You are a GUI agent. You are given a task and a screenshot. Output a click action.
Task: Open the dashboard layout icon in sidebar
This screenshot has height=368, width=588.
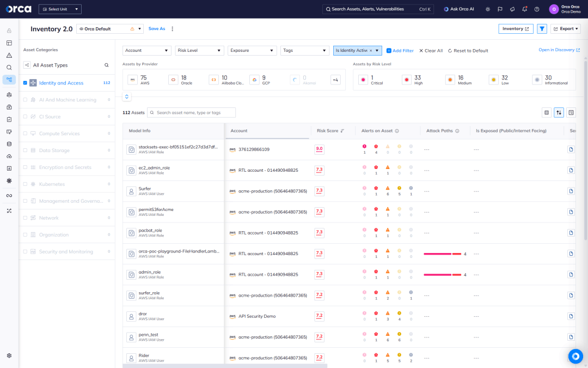(9, 43)
